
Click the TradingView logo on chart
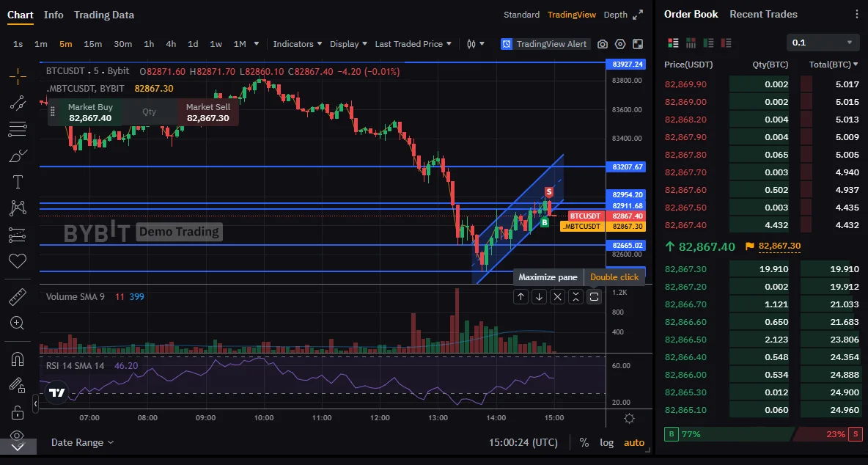coord(57,393)
